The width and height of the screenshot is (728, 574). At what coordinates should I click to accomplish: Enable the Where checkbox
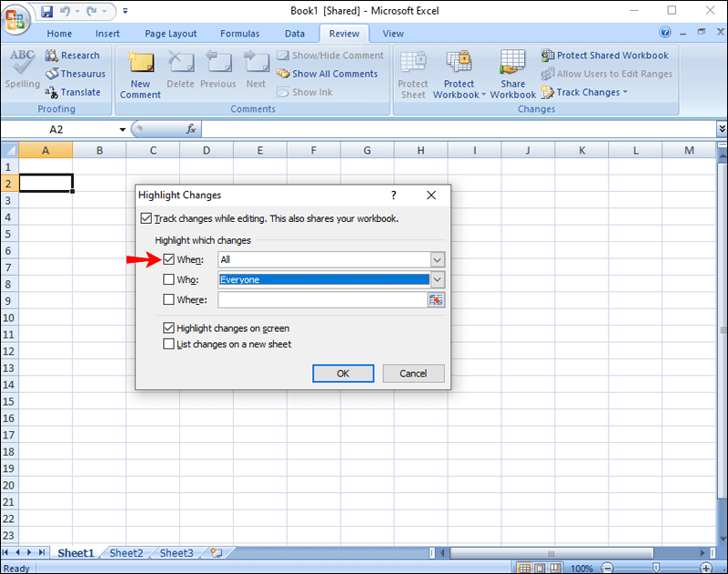168,299
